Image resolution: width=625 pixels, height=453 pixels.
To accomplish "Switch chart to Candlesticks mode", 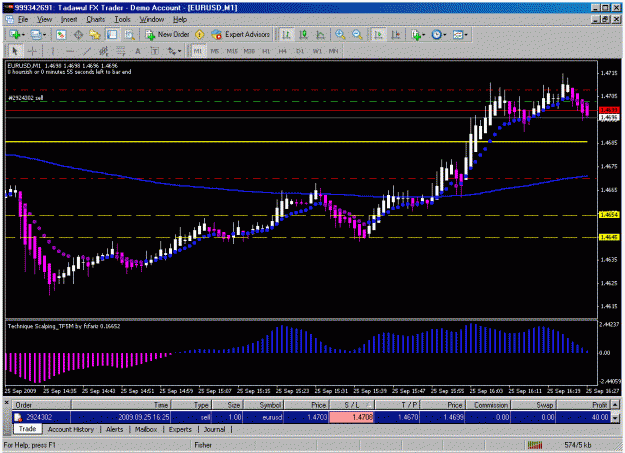I will click(x=303, y=35).
